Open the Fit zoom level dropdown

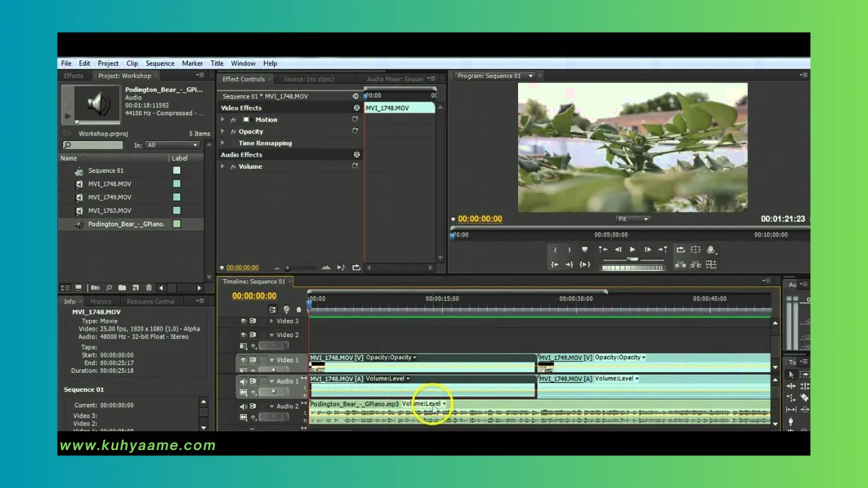633,219
